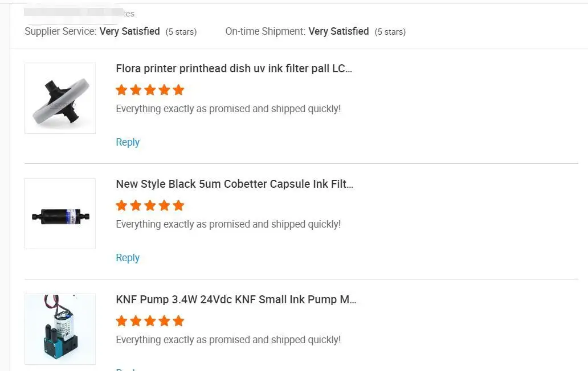Image resolution: width=588 pixels, height=371 pixels.
Task: Open the Flora printer printhead dish filter title
Action: click(x=234, y=69)
